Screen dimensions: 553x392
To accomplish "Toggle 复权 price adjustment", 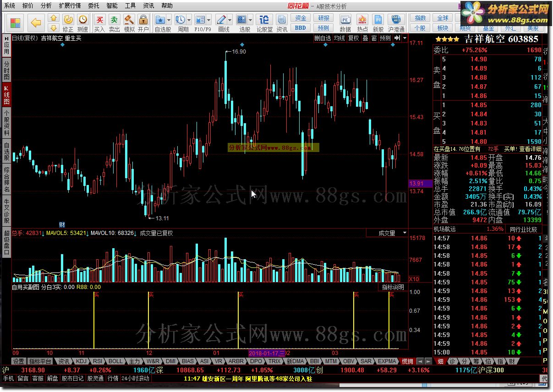I will (x=353, y=38).
